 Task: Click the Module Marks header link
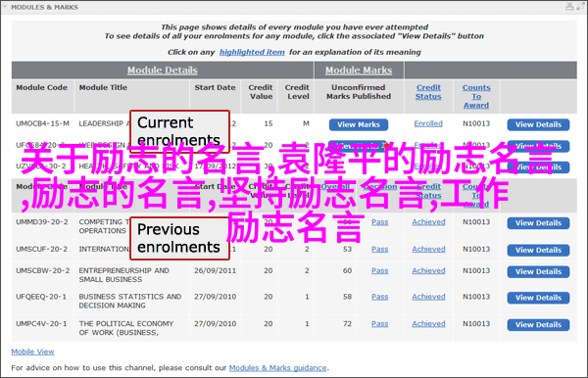359,71
